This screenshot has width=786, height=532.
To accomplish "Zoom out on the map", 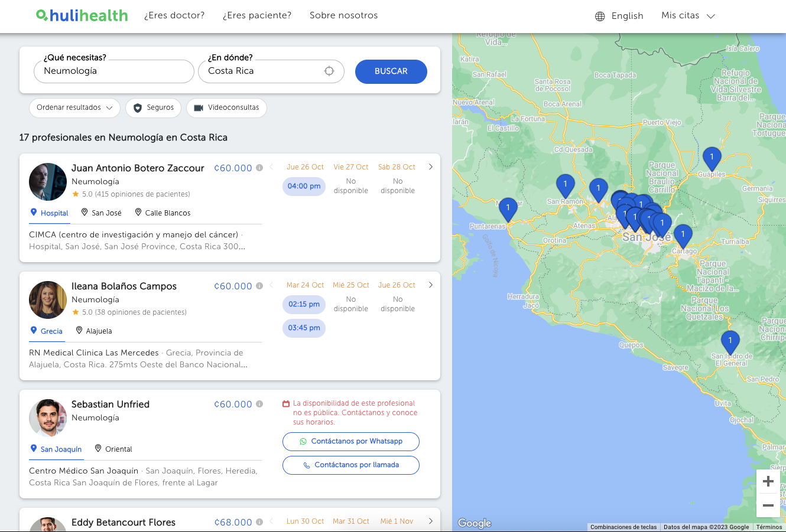I will pyautogui.click(x=768, y=505).
